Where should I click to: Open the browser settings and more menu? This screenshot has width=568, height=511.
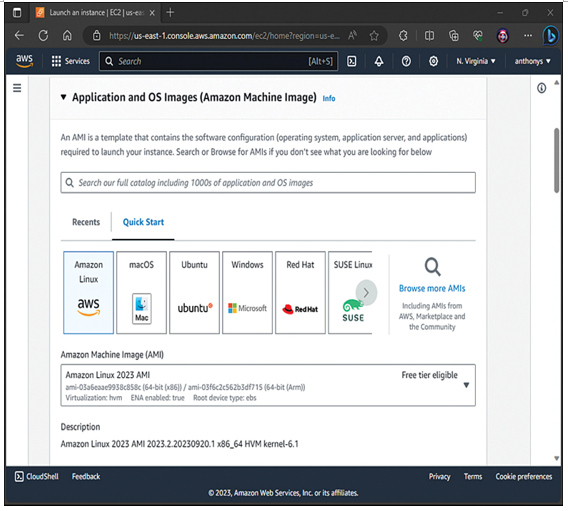(x=528, y=35)
